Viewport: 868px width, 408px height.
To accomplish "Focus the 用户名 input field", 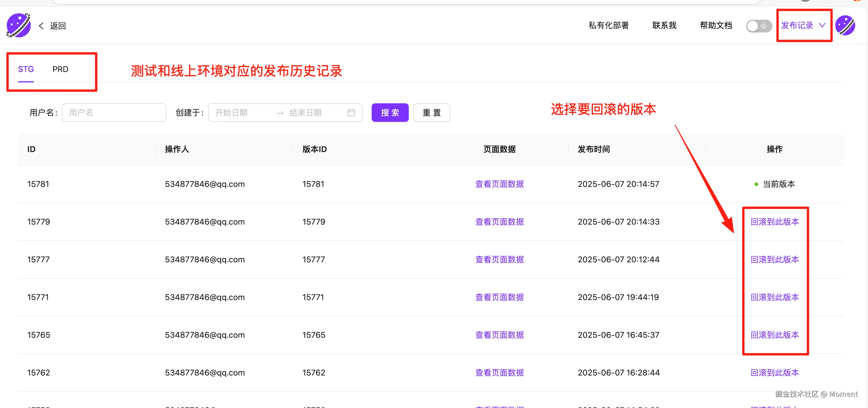I will (x=114, y=113).
